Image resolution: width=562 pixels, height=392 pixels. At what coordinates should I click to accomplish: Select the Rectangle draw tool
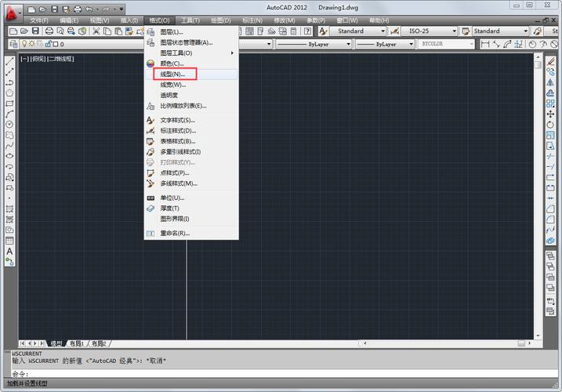[x=9, y=103]
